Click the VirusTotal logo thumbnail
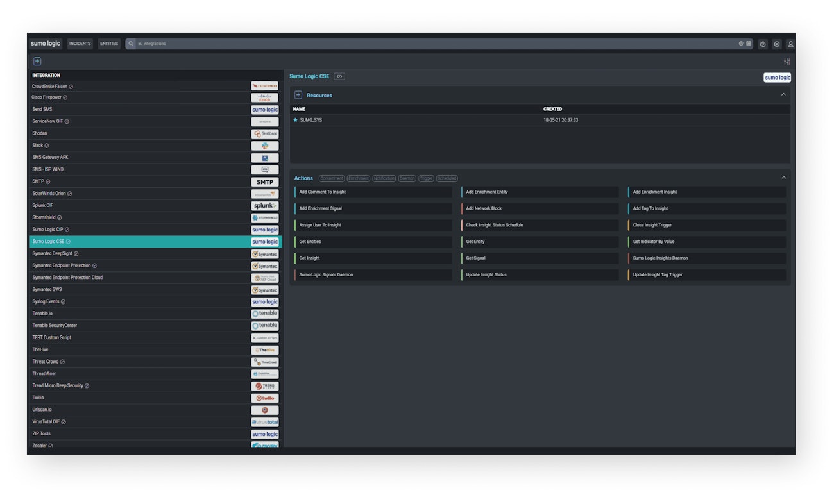Image resolution: width=834 pixels, height=504 pixels. [265, 422]
